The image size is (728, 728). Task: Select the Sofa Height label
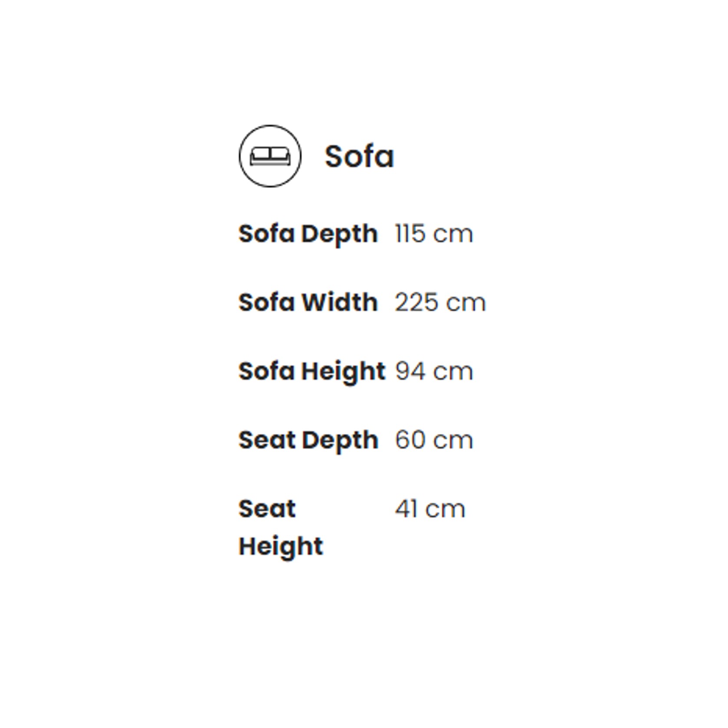tap(312, 372)
